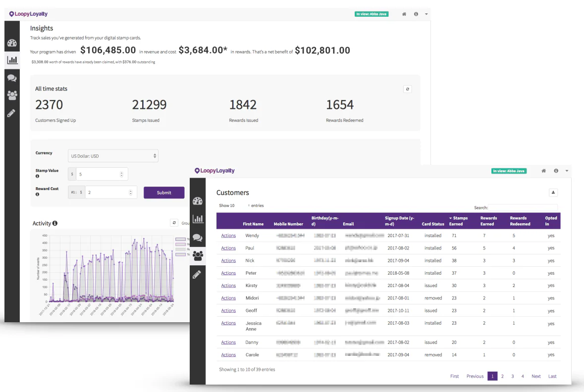Sort customers by First Name column
The height and width of the screenshot is (392, 584).
(x=253, y=224)
